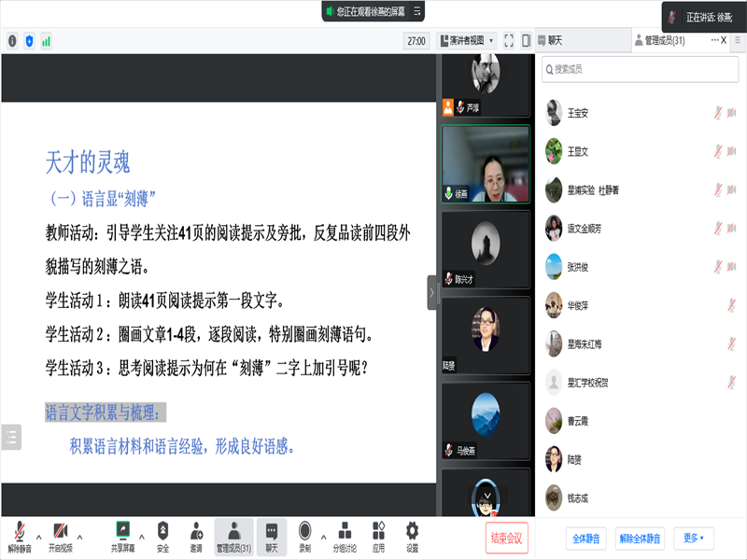Click the red 结束会议 button
Viewport: 747px width, 560px height.
(507, 538)
